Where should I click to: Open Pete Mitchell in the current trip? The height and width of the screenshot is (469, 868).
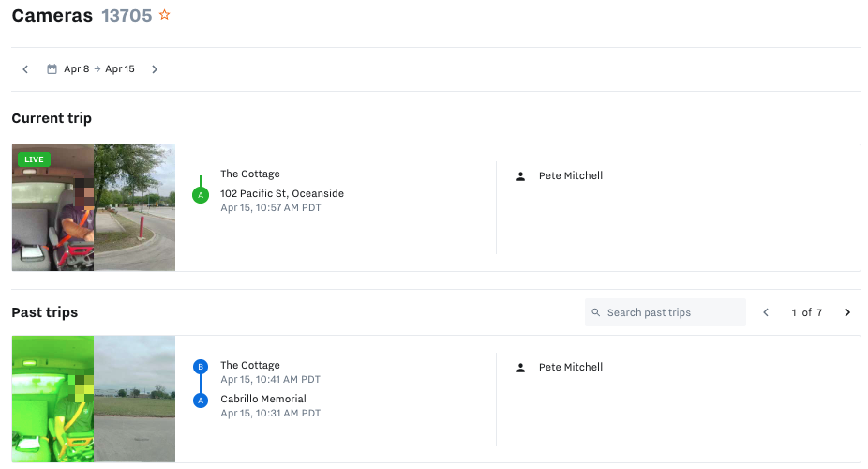(x=570, y=176)
